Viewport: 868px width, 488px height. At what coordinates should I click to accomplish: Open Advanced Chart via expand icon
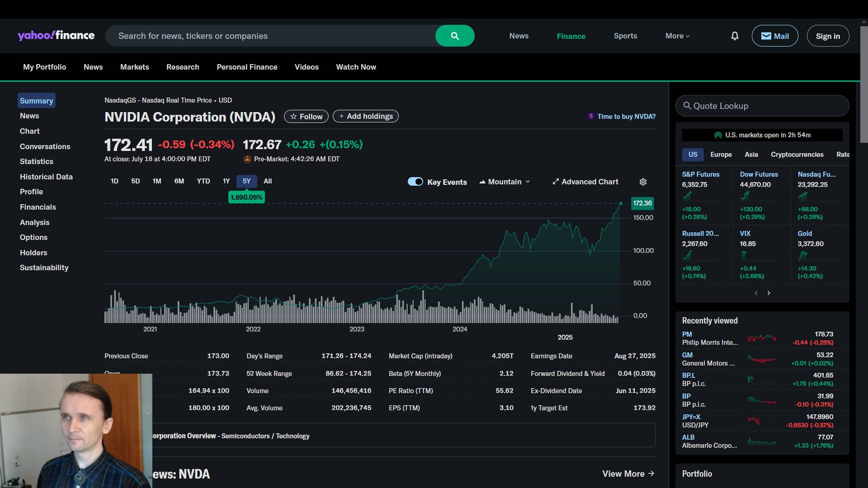tap(556, 182)
